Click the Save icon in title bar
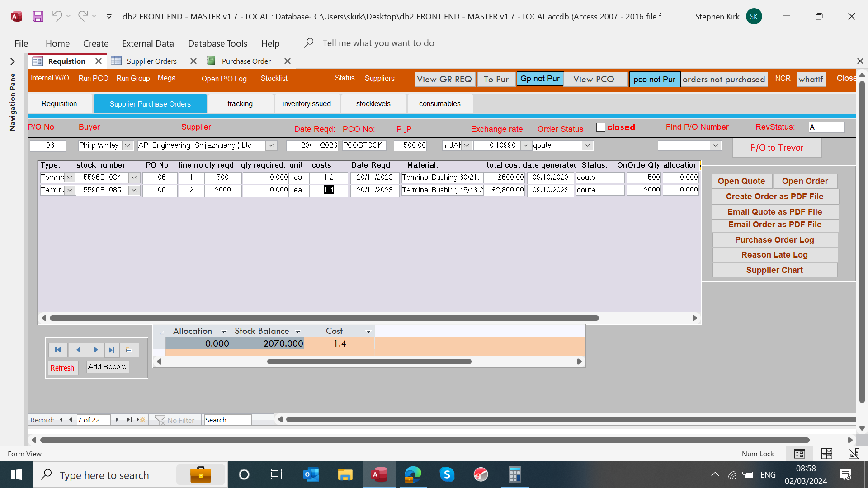Viewport: 868px width, 488px height. 38,16
